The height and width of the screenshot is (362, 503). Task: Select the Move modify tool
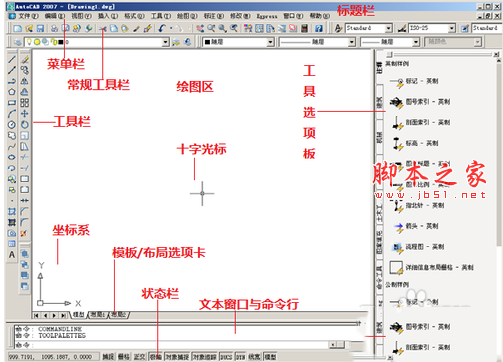click(25, 114)
